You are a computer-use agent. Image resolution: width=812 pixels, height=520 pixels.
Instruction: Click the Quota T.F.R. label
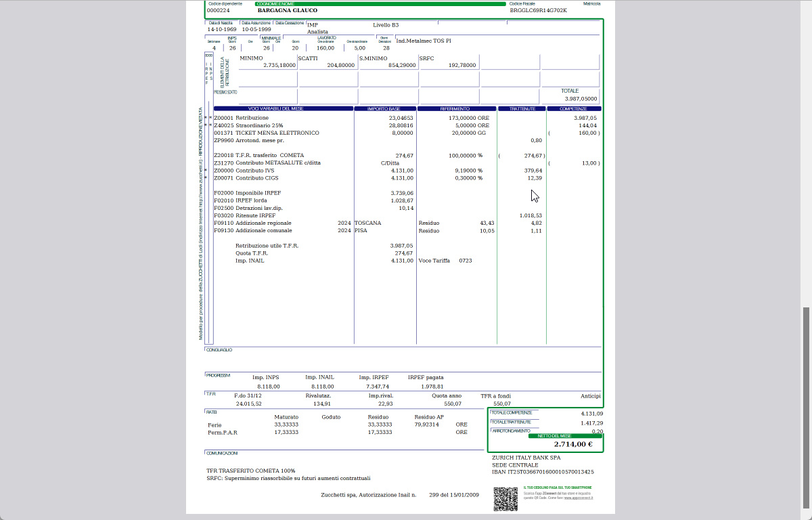point(252,253)
